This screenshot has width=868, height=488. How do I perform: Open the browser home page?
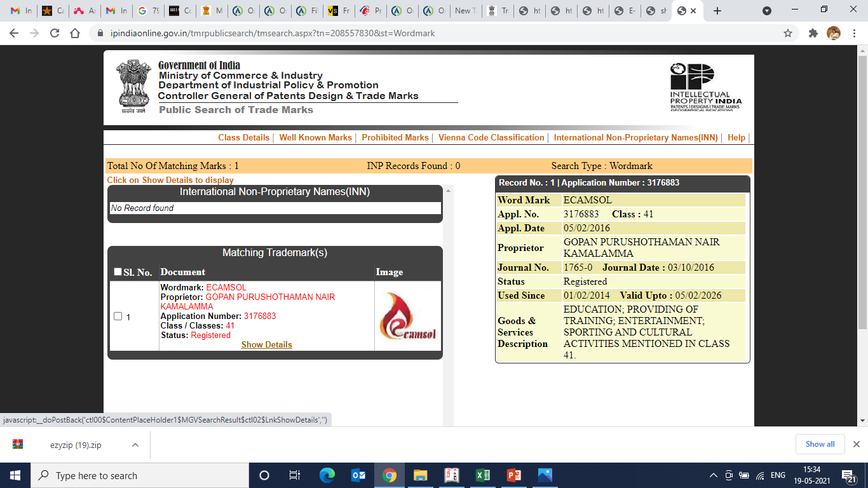75,33
